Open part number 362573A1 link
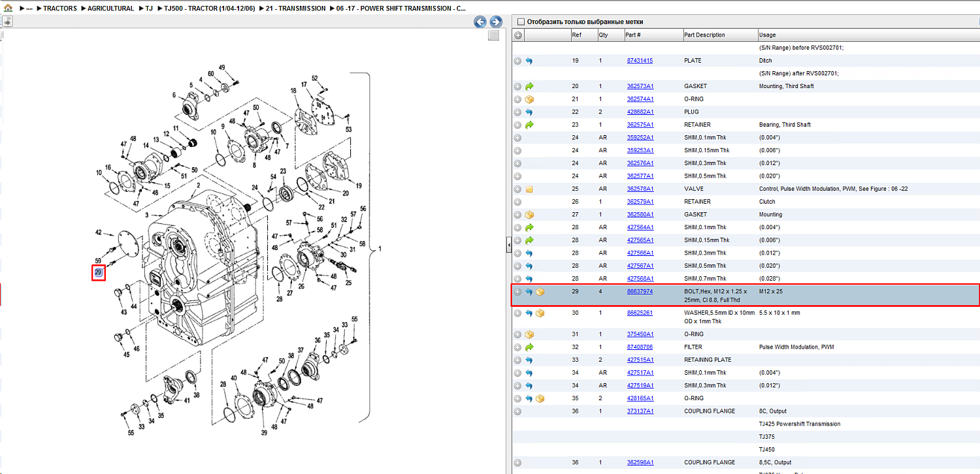Image resolution: width=980 pixels, height=474 pixels. pos(640,86)
